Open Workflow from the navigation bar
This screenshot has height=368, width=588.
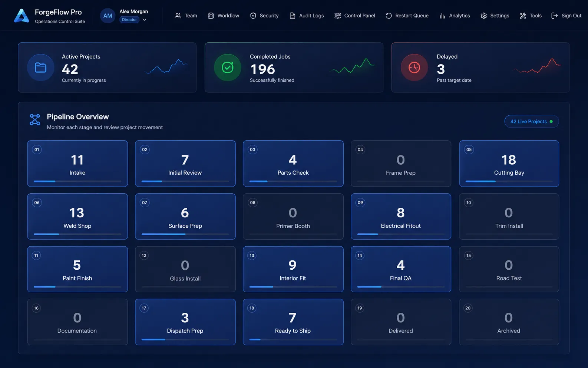coord(223,16)
